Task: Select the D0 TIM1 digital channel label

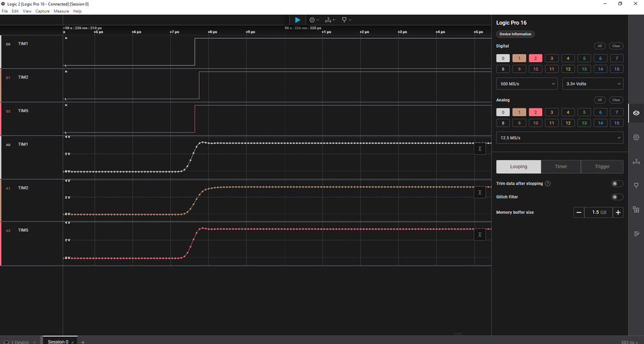Action: (23, 44)
